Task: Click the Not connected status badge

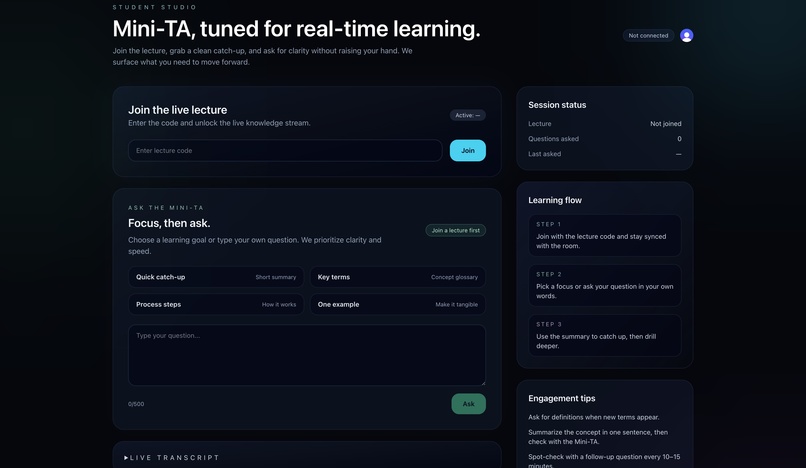Action: [x=648, y=35]
